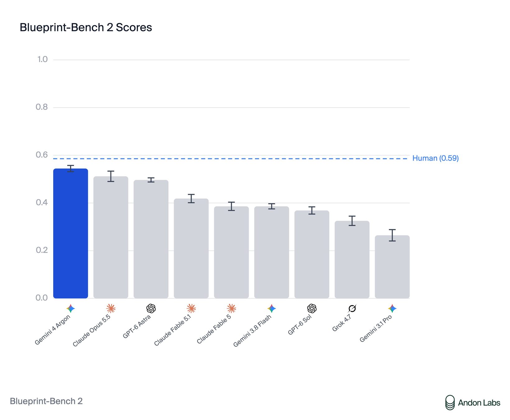
Task: Click the Grok 4.7 axis label
Action: click(341, 323)
